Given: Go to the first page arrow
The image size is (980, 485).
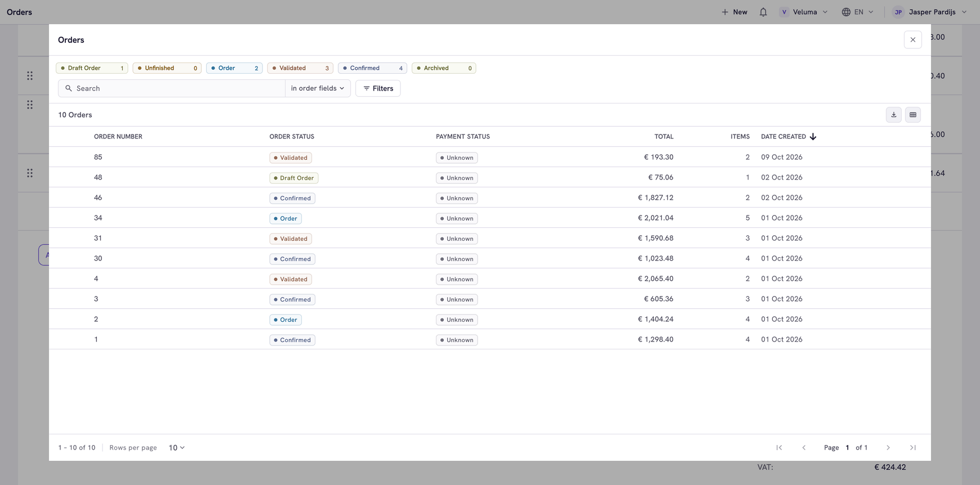Looking at the screenshot, I should point(779,448).
